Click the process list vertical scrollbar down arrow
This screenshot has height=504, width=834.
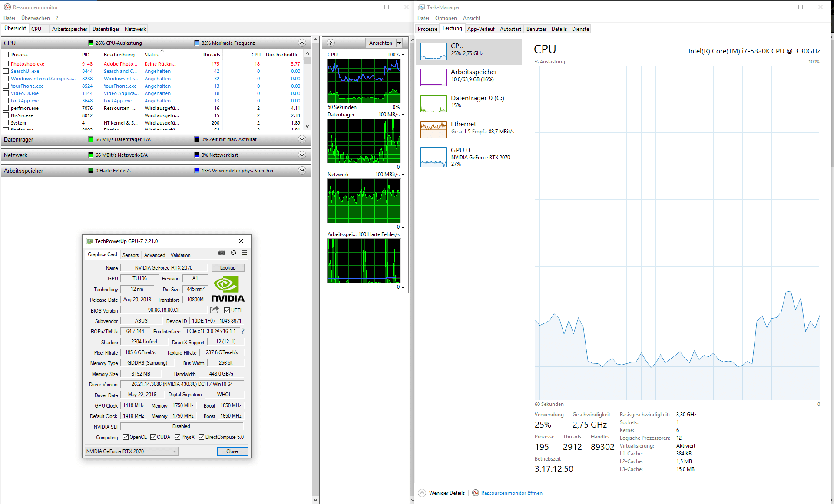coord(308,126)
